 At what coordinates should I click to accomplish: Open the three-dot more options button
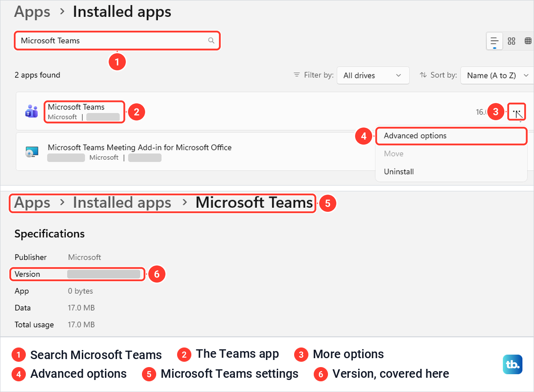[516, 112]
